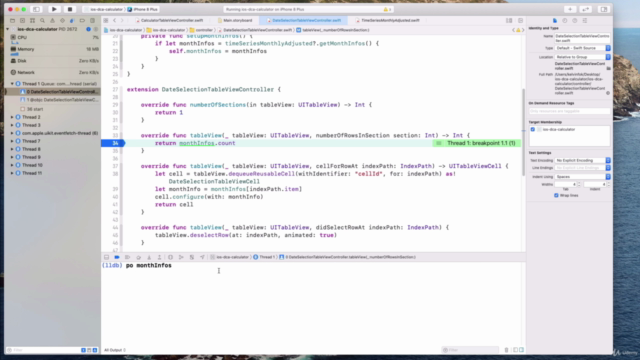The image size is (640, 360).
Task: Click the console Filter field
Action: tap(470, 350)
